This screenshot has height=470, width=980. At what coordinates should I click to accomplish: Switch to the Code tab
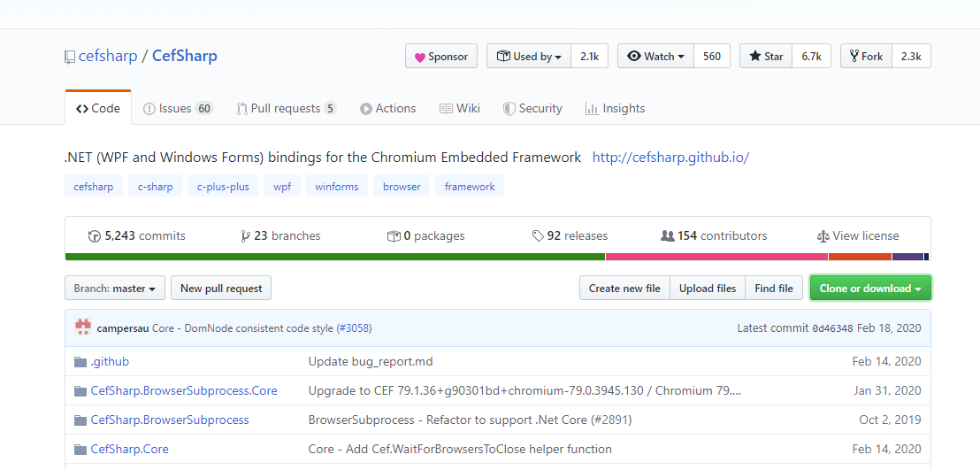(98, 108)
